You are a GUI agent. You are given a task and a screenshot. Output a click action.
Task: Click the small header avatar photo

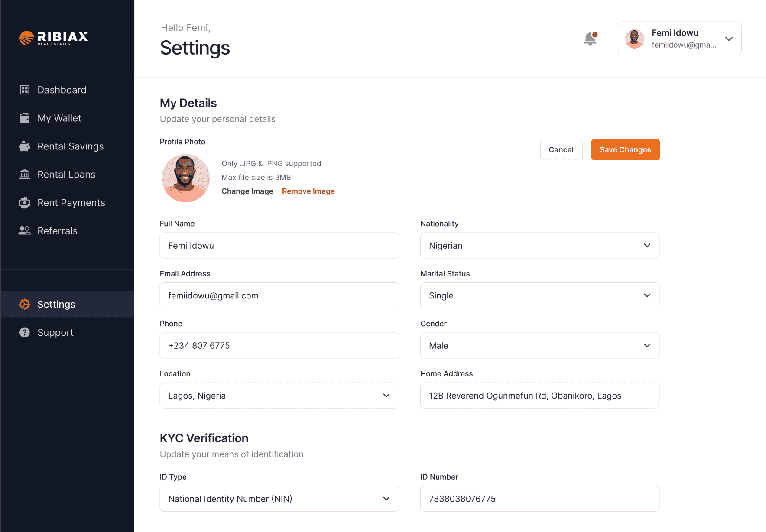pos(634,39)
